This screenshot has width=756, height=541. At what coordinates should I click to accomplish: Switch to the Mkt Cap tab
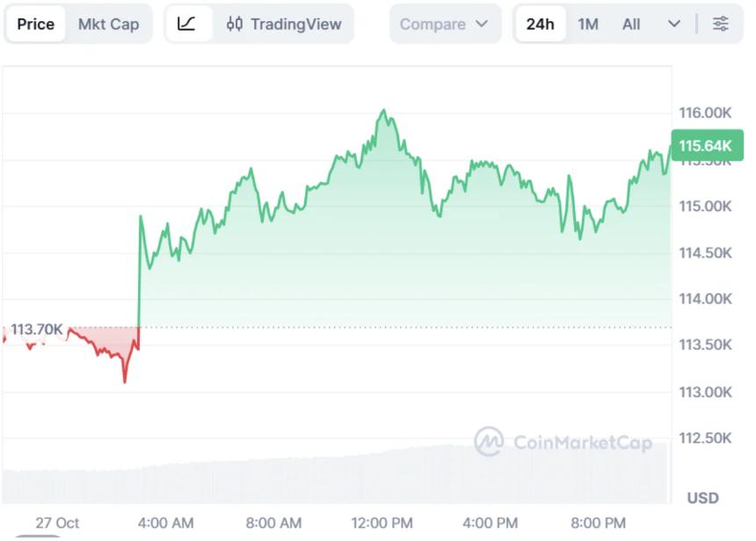(x=108, y=24)
